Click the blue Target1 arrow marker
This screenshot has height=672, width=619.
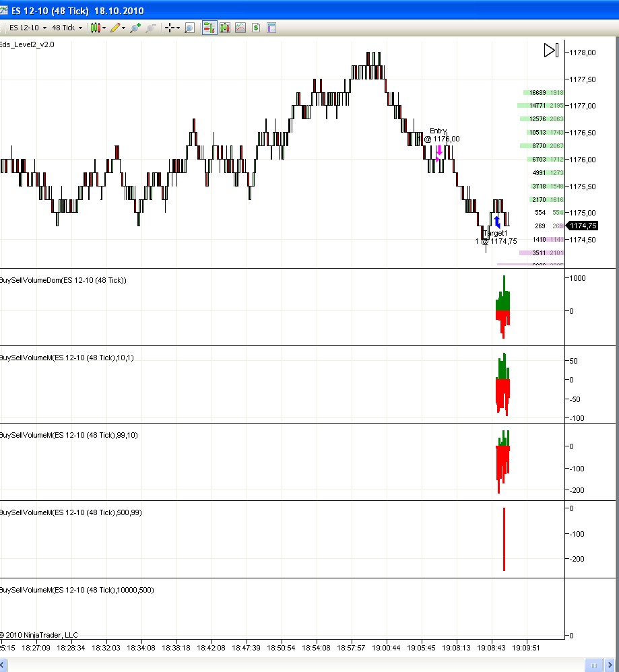[497, 222]
